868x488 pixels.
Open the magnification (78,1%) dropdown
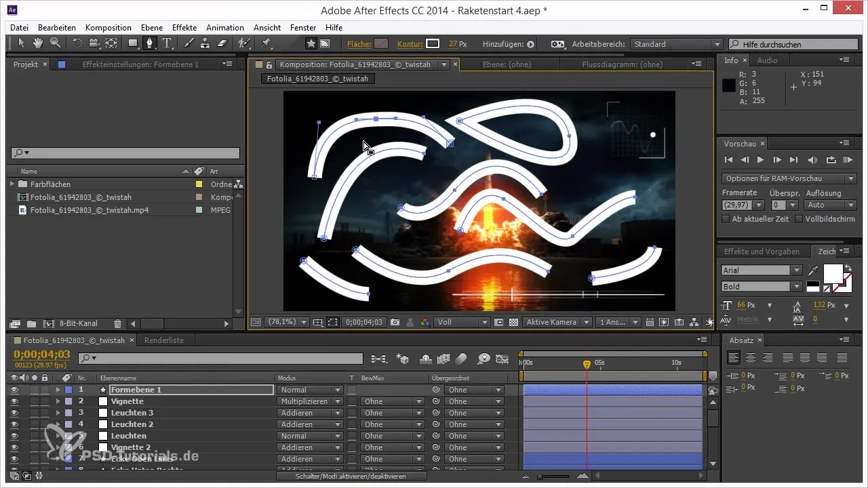287,322
